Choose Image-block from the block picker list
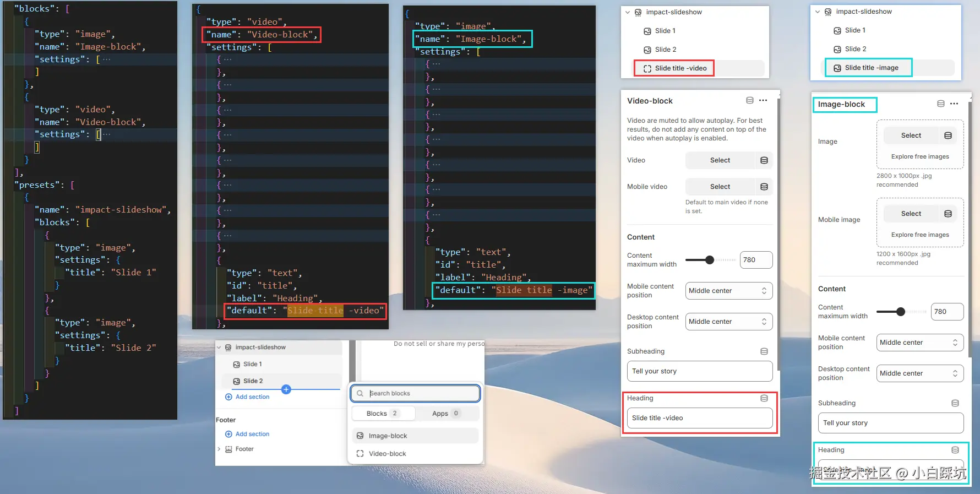Image resolution: width=980 pixels, height=494 pixels. (x=415, y=436)
